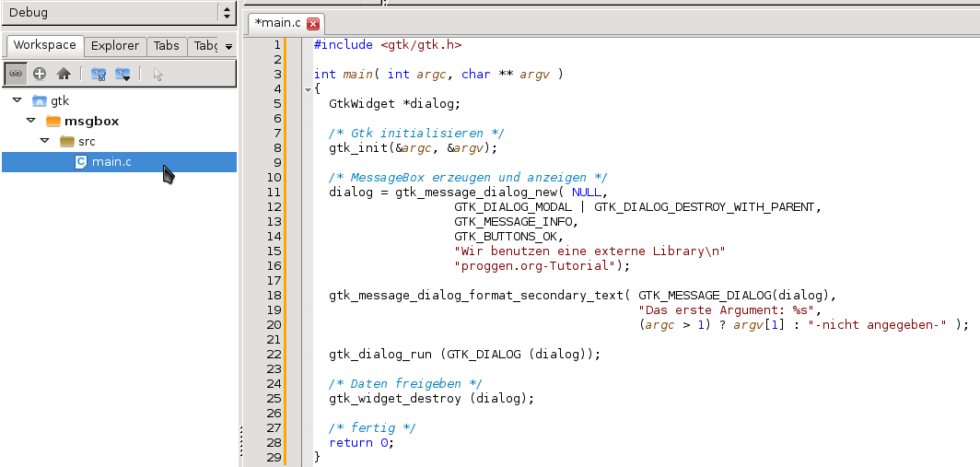Collapse the msgbox project node
The width and height of the screenshot is (980, 467).
[x=30, y=121]
